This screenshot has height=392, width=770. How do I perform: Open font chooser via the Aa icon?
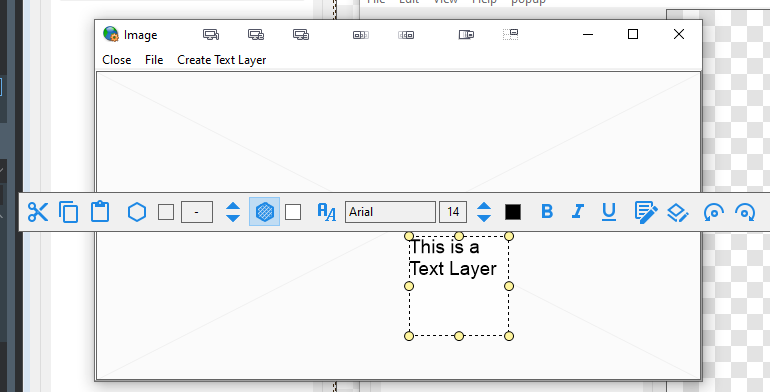point(327,212)
